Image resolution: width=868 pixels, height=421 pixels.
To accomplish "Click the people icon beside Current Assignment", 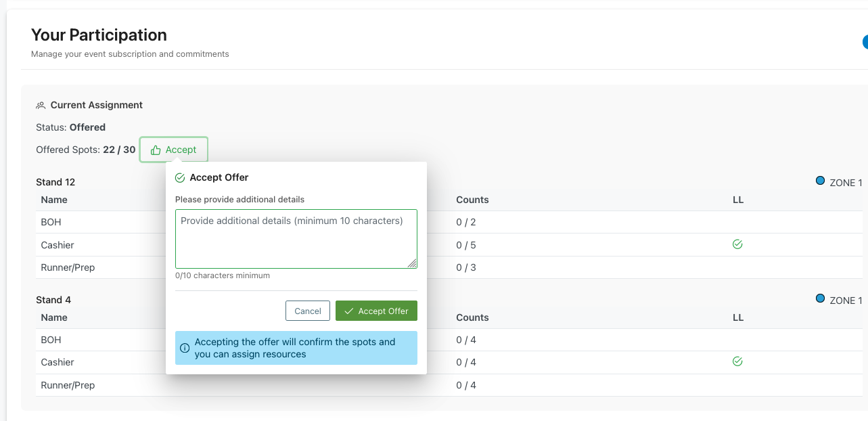I will [x=41, y=106].
